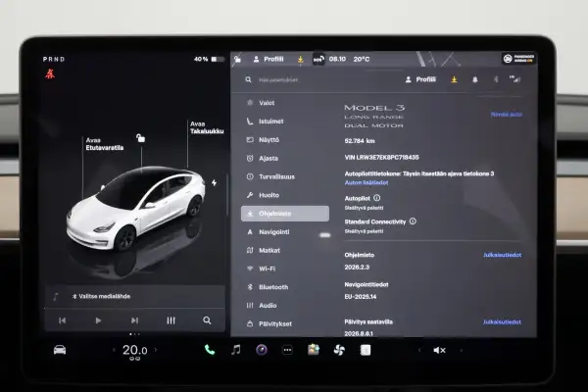Open the music note media app

[235, 350]
